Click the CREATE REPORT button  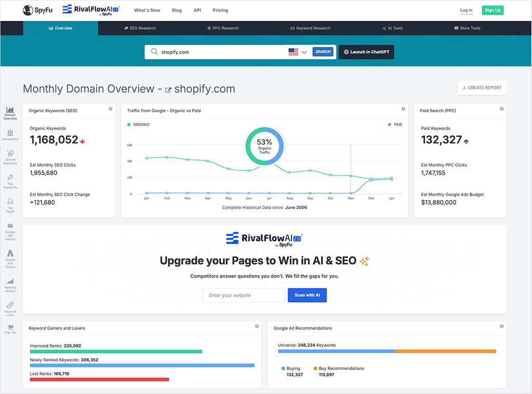click(482, 88)
